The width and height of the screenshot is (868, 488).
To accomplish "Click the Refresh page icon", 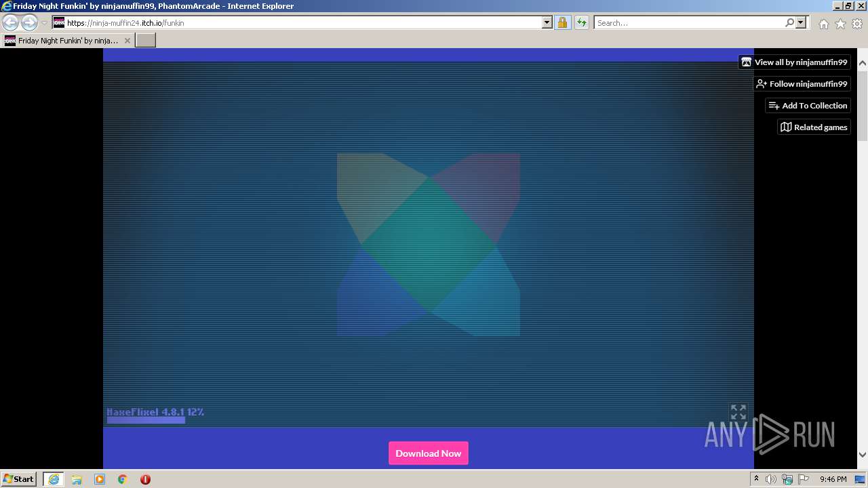I will coord(581,22).
